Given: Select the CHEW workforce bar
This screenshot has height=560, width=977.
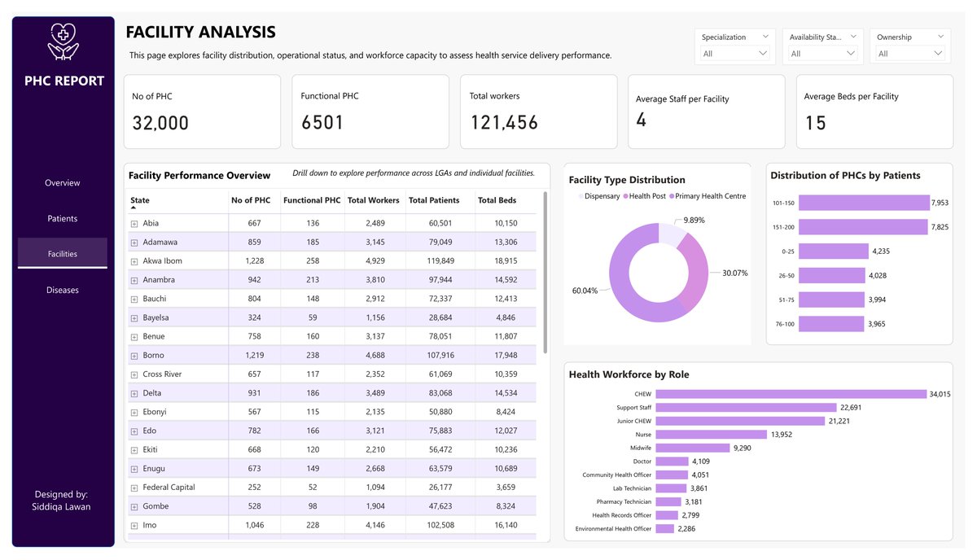Looking at the screenshot, I should pos(791,394).
